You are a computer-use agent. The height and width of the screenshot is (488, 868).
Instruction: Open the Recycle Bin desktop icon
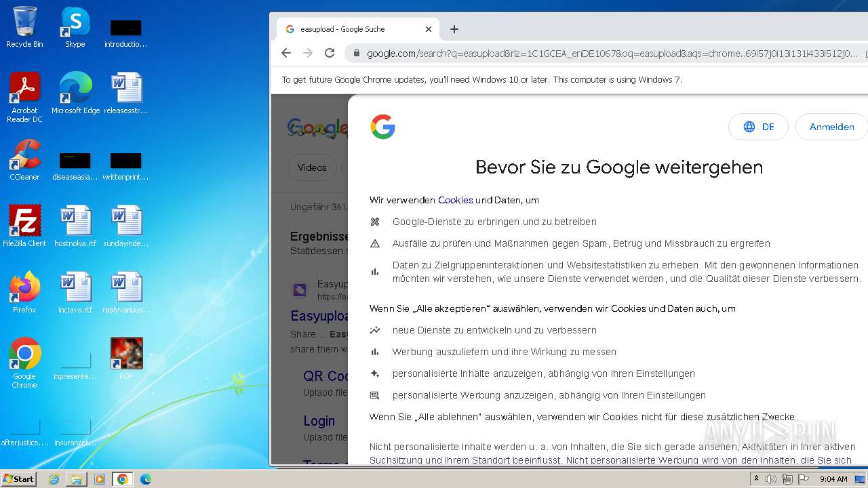click(x=24, y=27)
